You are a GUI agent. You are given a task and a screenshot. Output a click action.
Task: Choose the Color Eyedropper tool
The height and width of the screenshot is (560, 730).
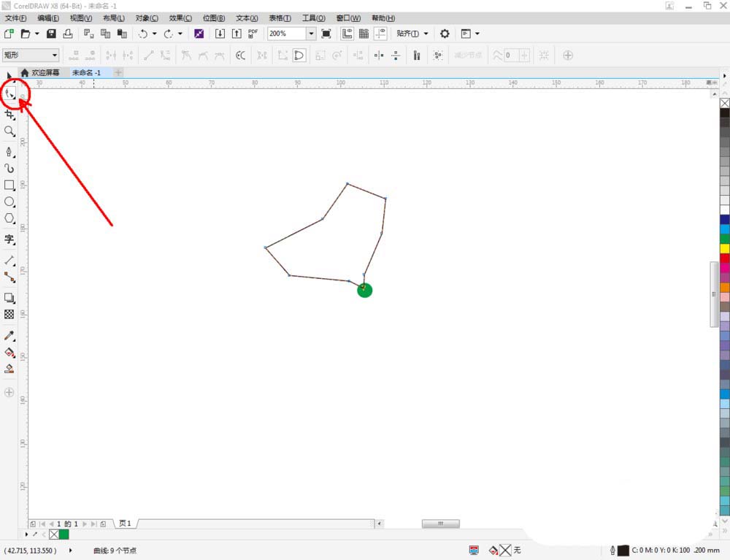[x=9, y=336]
